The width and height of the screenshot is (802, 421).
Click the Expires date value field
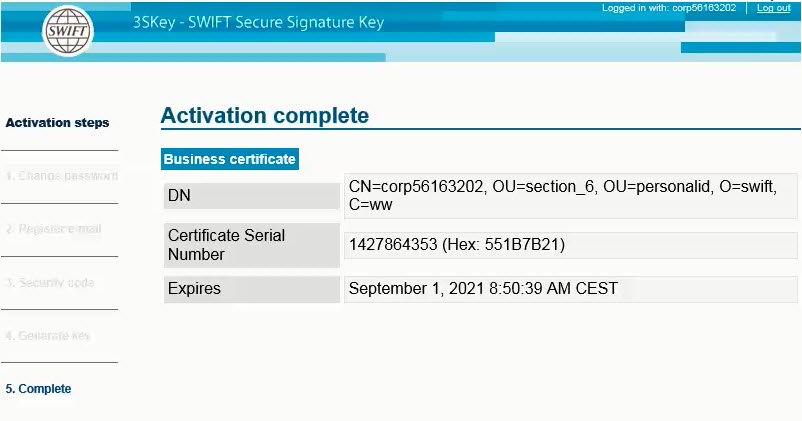(x=570, y=289)
